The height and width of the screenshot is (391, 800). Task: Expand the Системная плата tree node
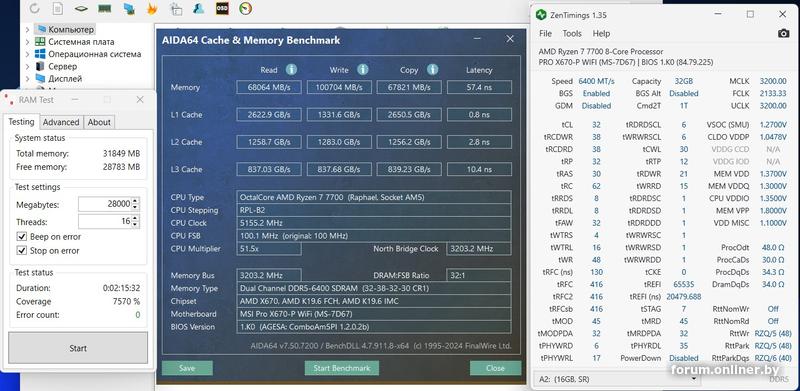pos(28,42)
